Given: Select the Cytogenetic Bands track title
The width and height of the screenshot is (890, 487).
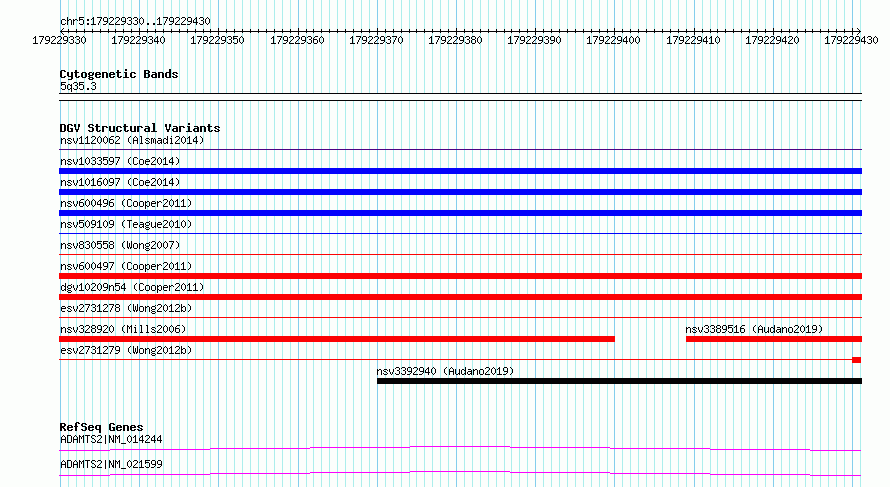Looking at the screenshot, I should (x=119, y=74).
